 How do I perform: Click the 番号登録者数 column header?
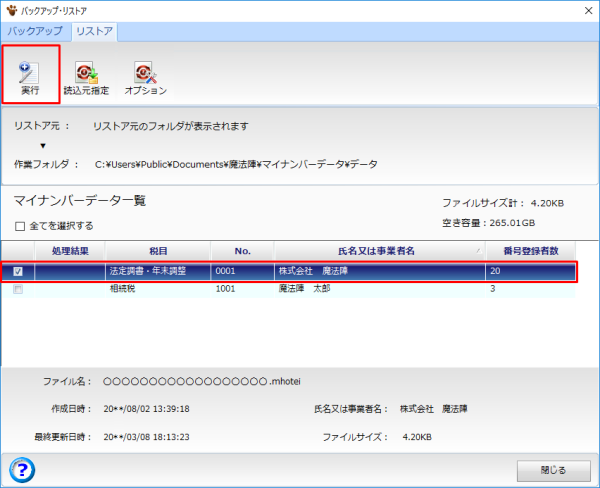pyautogui.click(x=532, y=251)
